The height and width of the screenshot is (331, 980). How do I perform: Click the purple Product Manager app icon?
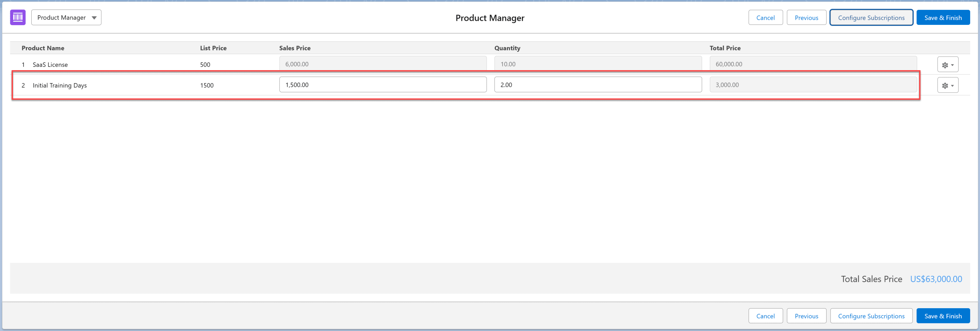point(17,17)
